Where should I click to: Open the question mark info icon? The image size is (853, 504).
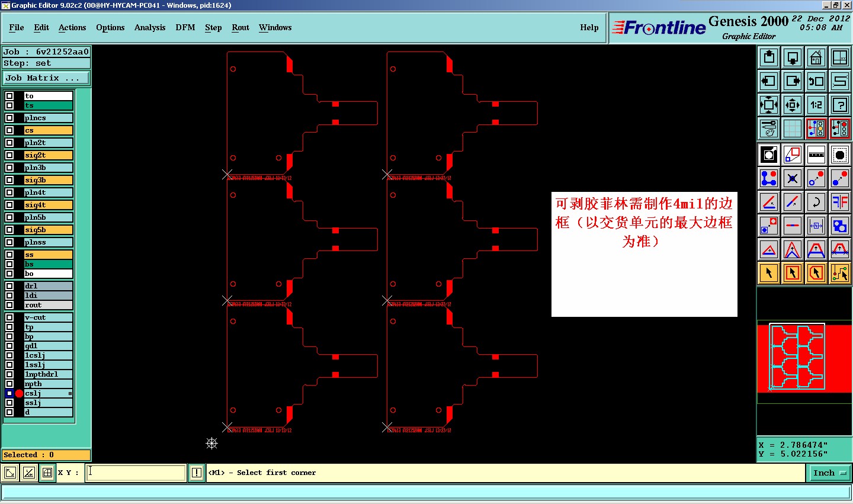tap(840, 105)
